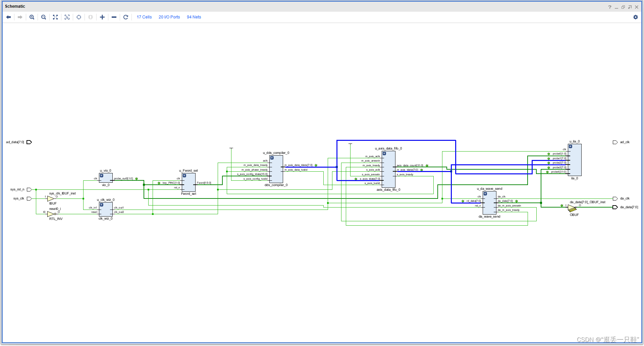Select the probe0[1:0] pin on ila_0
This screenshot has width=644, height=346.
tap(559, 154)
